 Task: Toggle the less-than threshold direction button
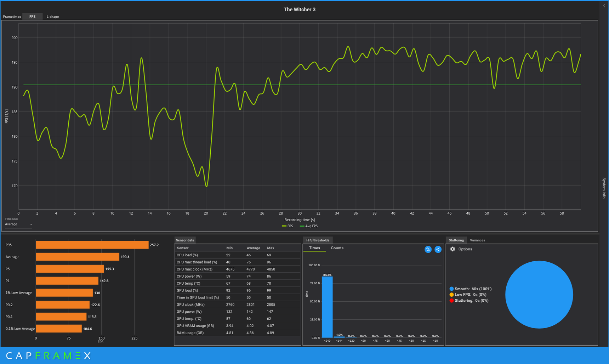(438, 249)
